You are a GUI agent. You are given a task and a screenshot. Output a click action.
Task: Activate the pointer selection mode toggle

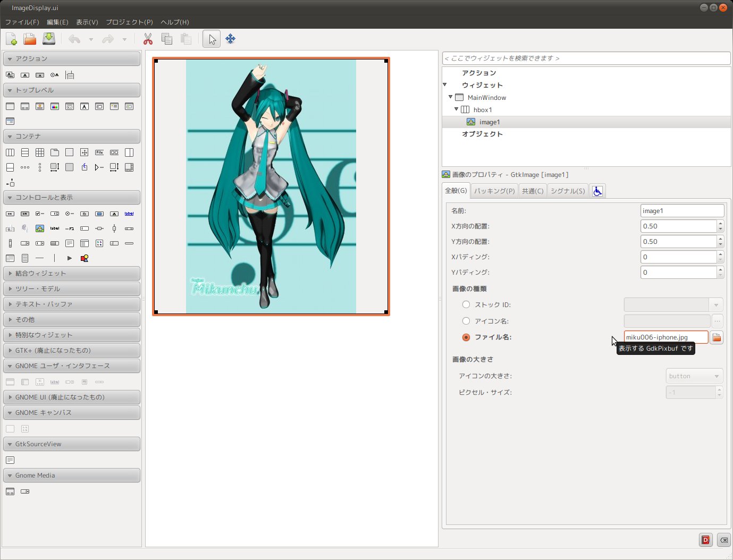coord(212,39)
